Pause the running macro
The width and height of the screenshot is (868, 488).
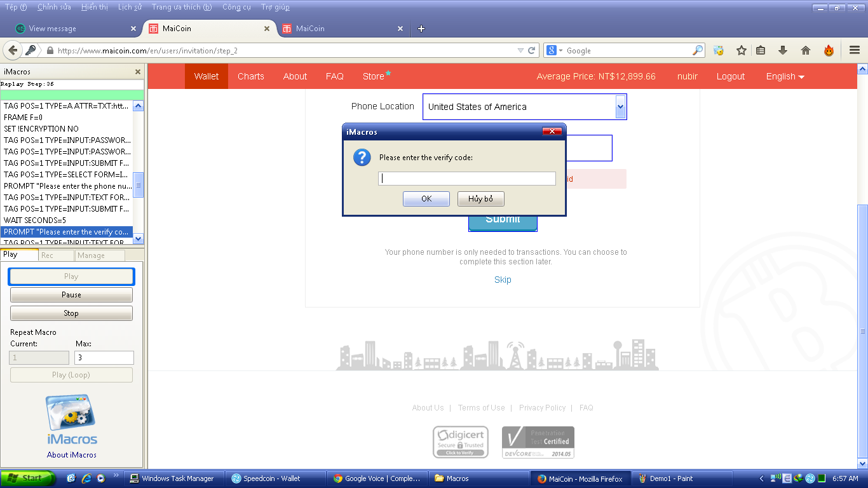point(71,295)
